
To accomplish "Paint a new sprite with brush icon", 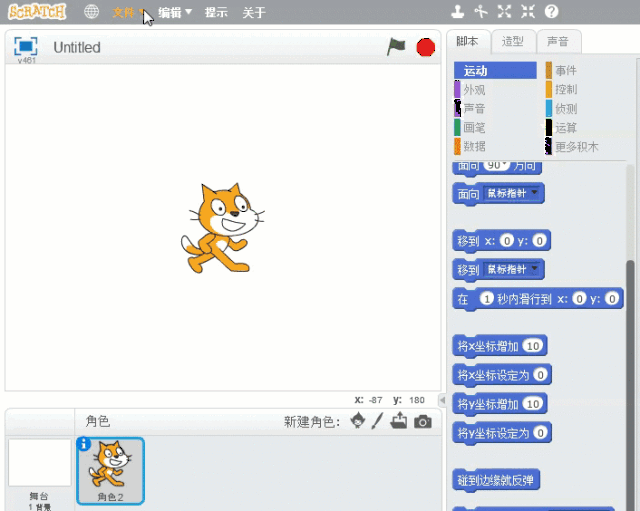I will (378, 421).
